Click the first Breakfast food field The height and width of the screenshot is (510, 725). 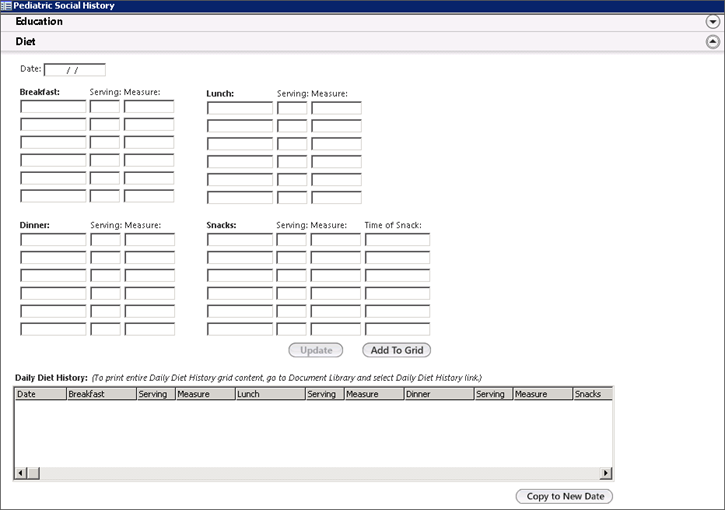pos(53,107)
